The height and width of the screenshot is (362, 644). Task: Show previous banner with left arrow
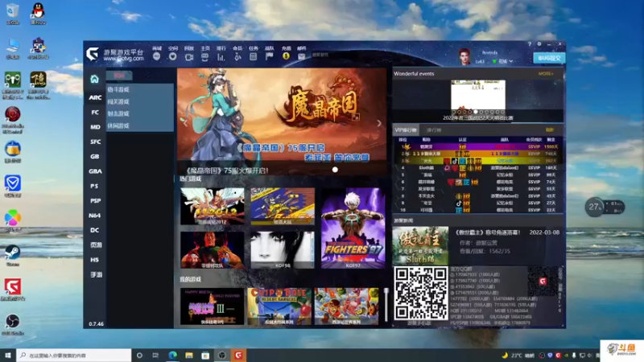(185, 123)
